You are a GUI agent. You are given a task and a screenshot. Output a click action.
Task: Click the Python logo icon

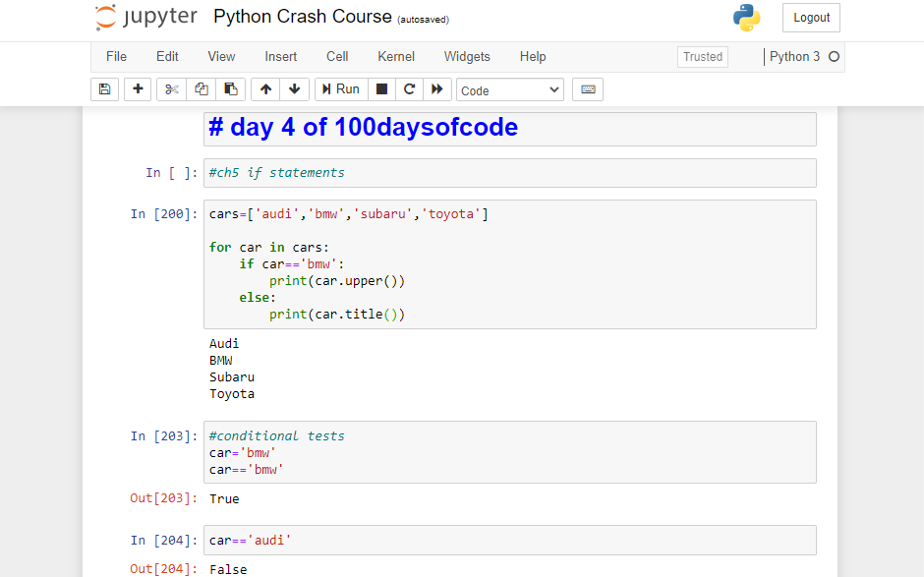click(x=747, y=18)
